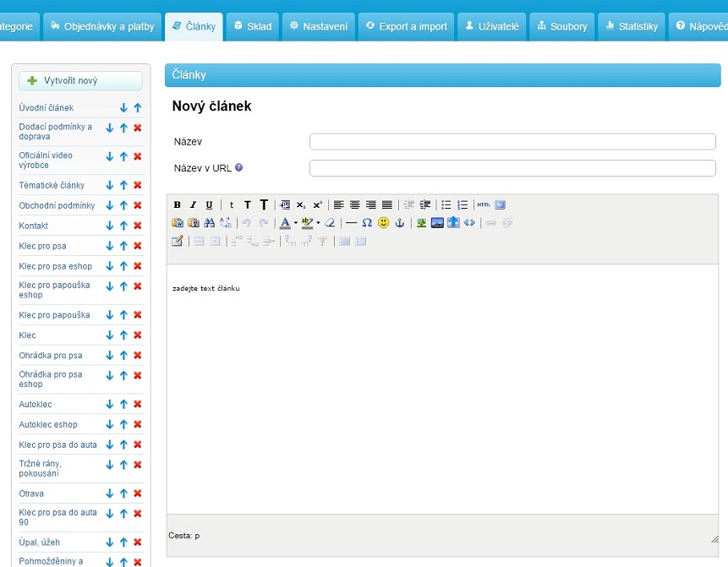Image resolution: width=728 pixels, height=567 pixels.
Task: Switch to the Sklad tab
Action: pos(252,26)
